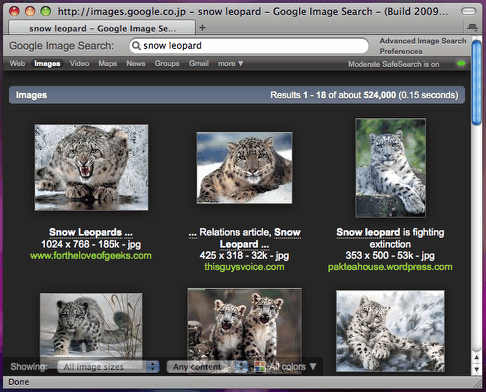
Task: Click the Done status bar text
Action: point(19,382)
